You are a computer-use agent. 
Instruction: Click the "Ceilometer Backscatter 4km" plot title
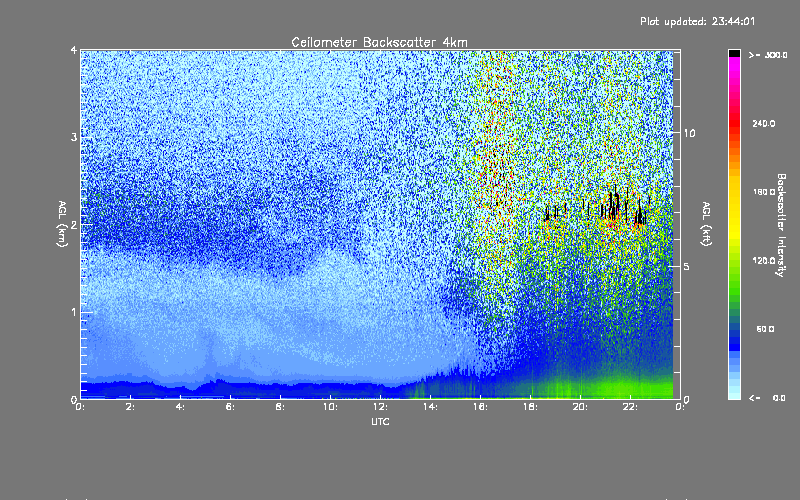[379, 42]
